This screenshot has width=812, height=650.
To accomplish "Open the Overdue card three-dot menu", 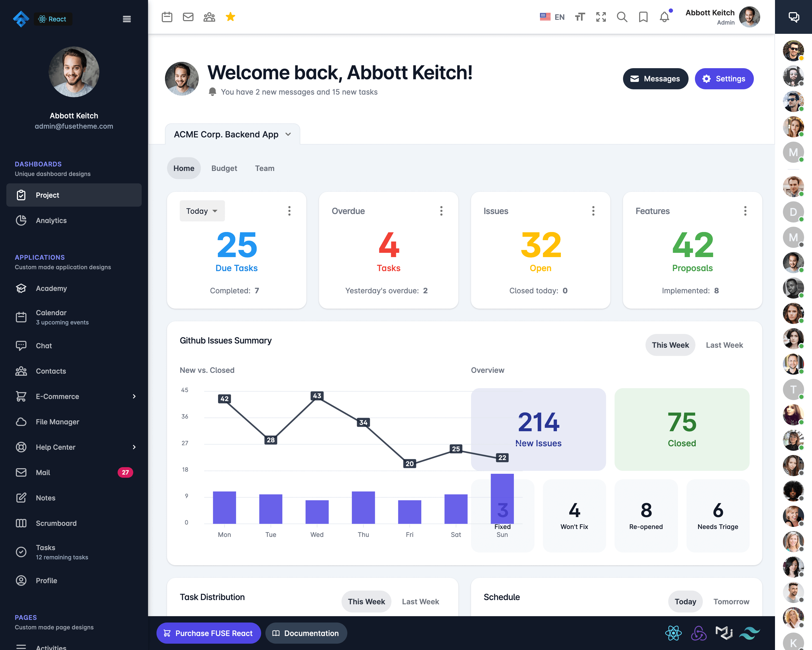I will [x=441, y=211].
